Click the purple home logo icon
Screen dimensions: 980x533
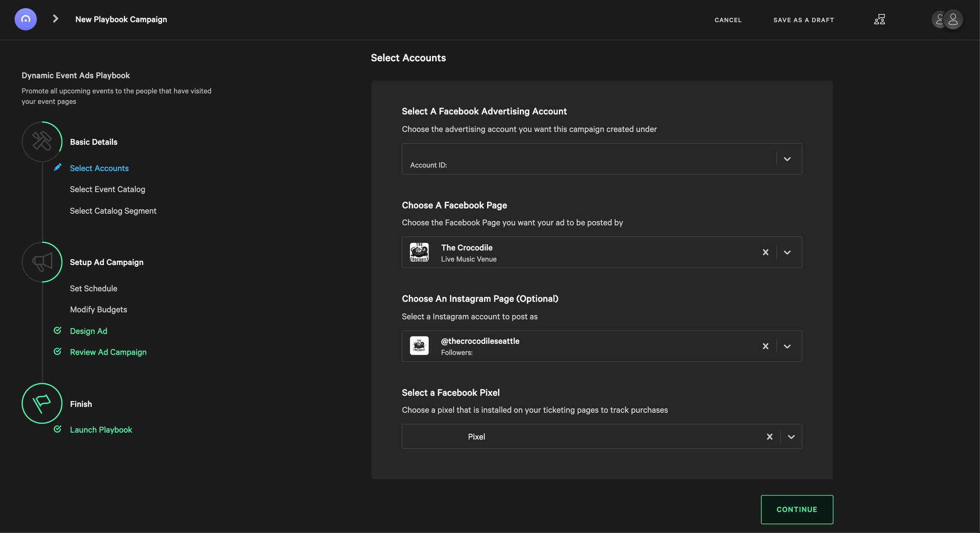(x=26, y=19)
